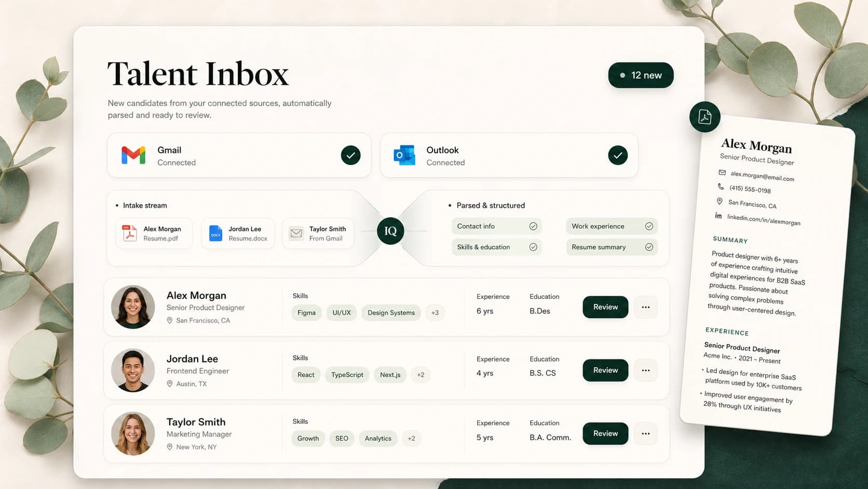Image resolution: width=868 pixels, height=489 pixels.
Task: Open more options for Alex Morgan
Action: [x=646, y=307]
